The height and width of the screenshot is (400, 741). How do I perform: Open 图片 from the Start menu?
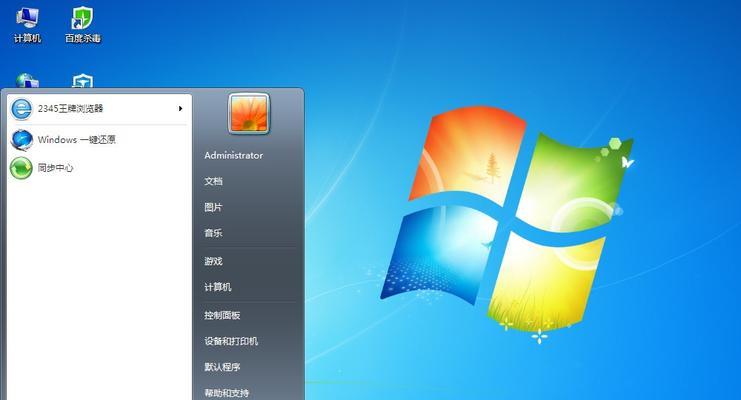(x=214, y=207)
